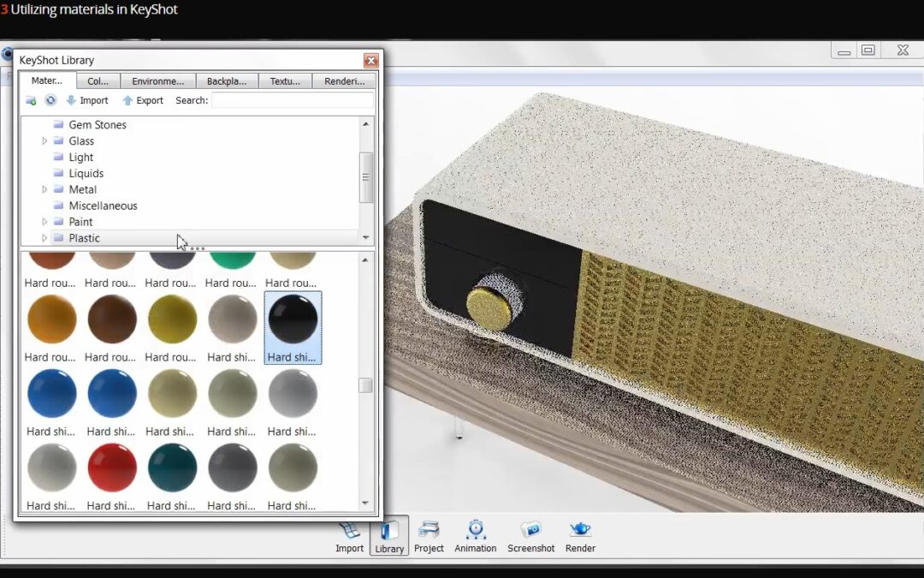Select the orange hard rough plastic sphere

[x=52, y=319]
